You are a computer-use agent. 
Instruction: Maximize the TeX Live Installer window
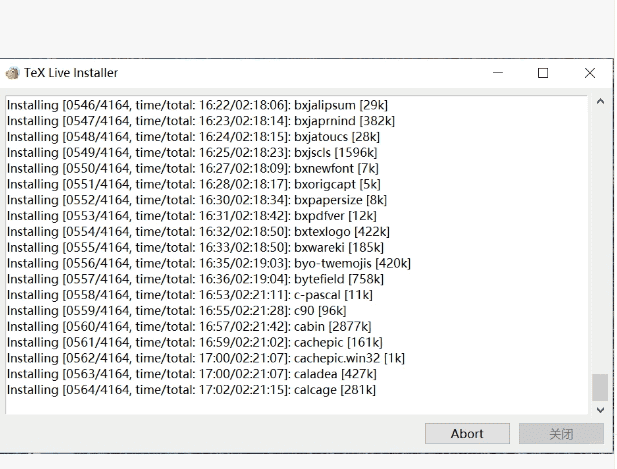(x=543, y=73)
